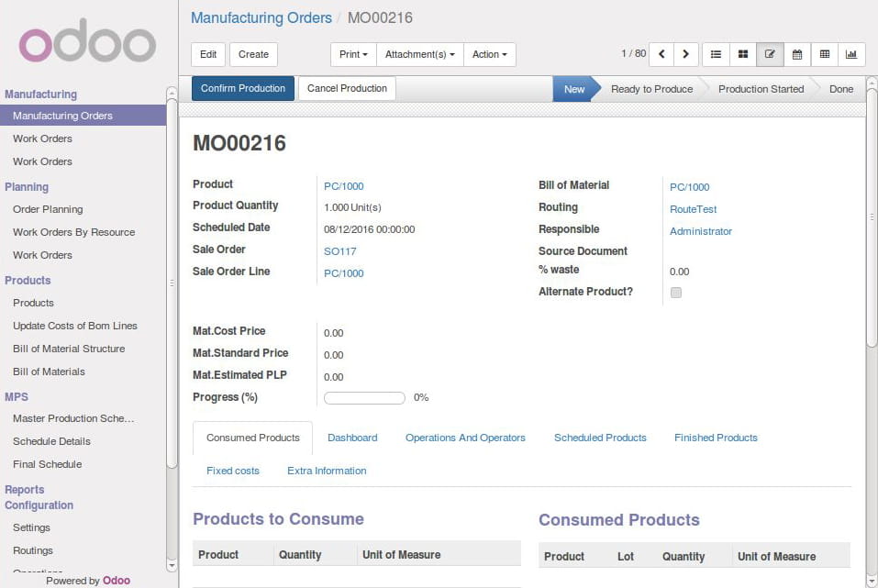Switch to the Fixed costs tab

[233, 471]
